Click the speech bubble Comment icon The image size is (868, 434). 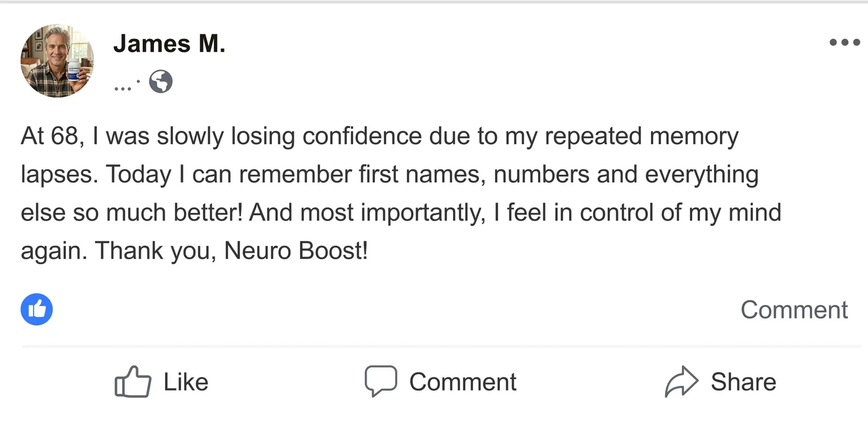click(x=380, y=381)
